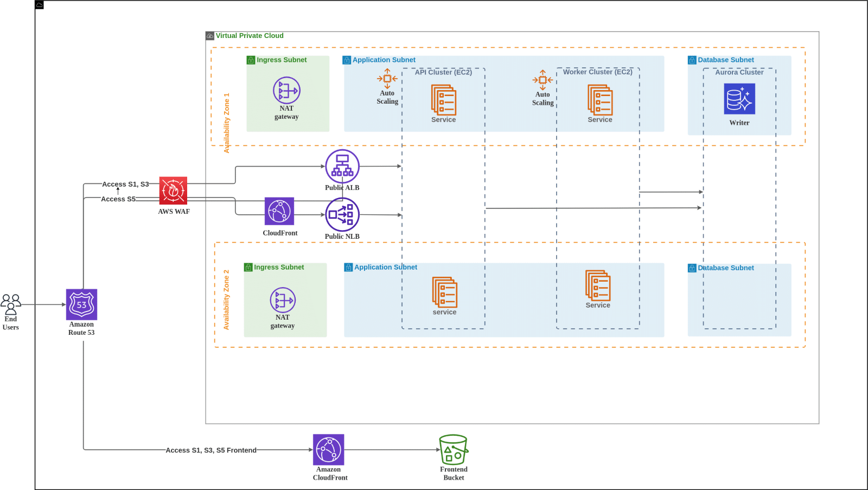Viewport: 868px width, 490px height.
Task: Click the Public ALB load balancer icon
Action: (x=342, y=167)
